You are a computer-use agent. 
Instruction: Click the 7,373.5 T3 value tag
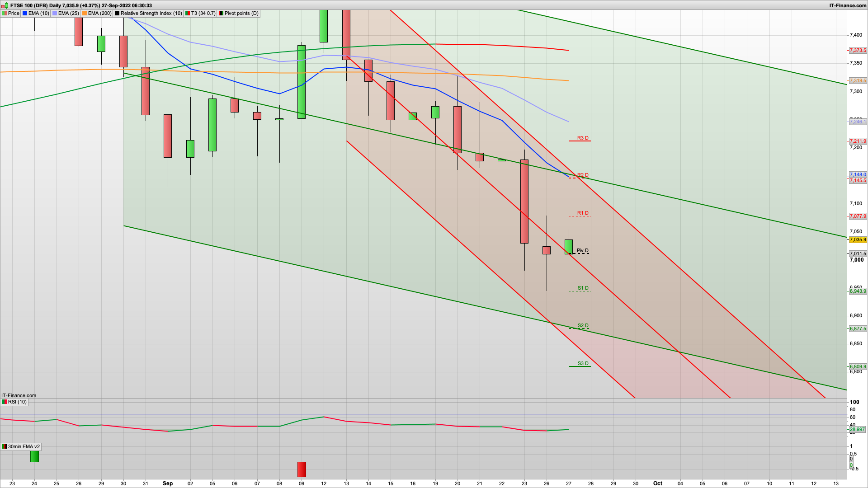click(x=858, y=51)
